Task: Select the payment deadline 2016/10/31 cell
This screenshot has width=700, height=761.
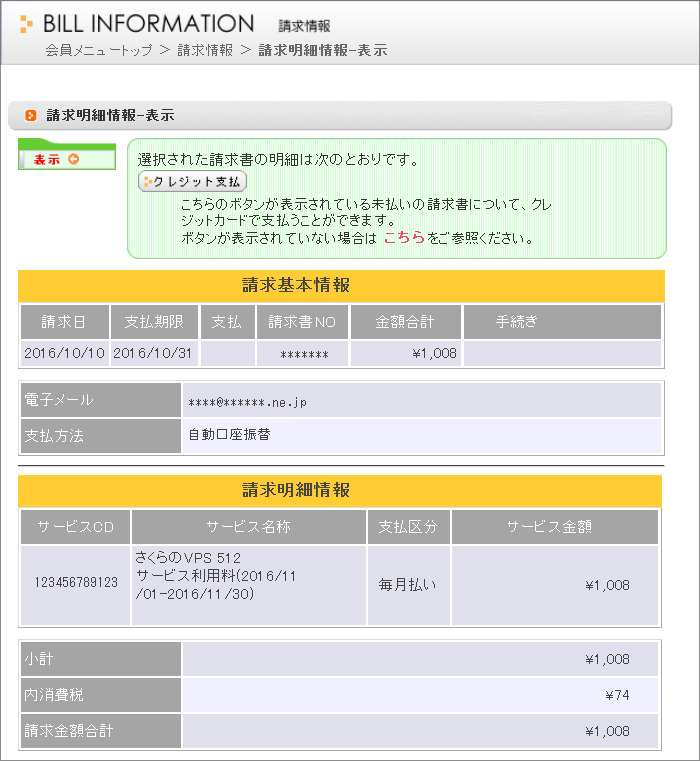Action: [154, 353]
